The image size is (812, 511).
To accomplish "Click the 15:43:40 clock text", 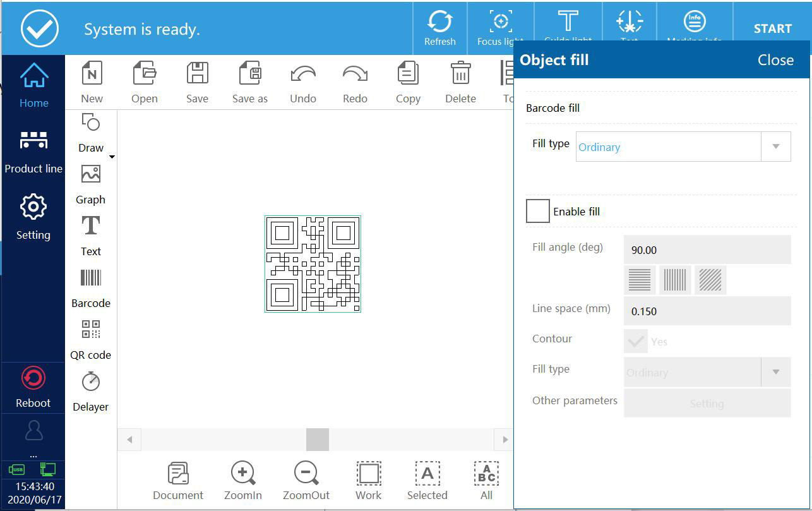I will pos(35,486).
